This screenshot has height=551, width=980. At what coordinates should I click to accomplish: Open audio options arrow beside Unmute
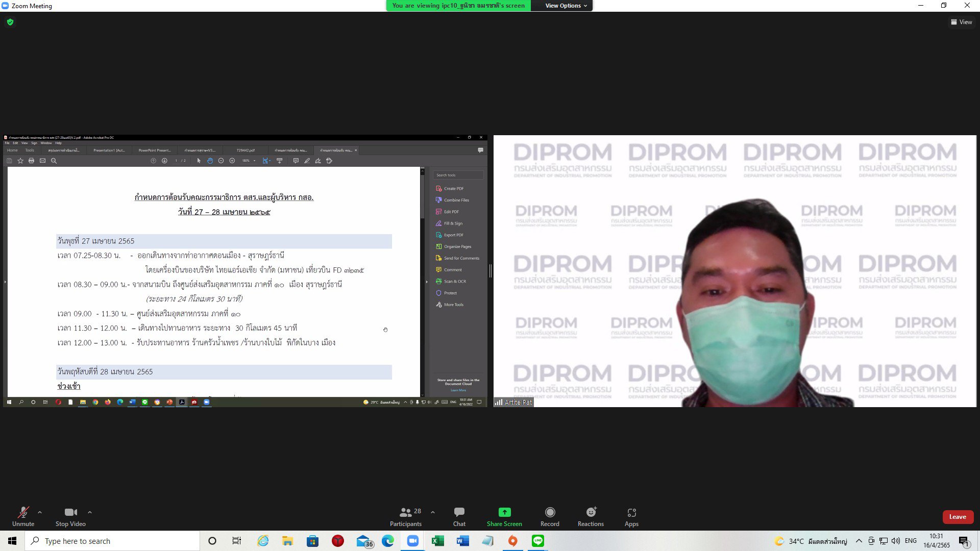point(40,512)
